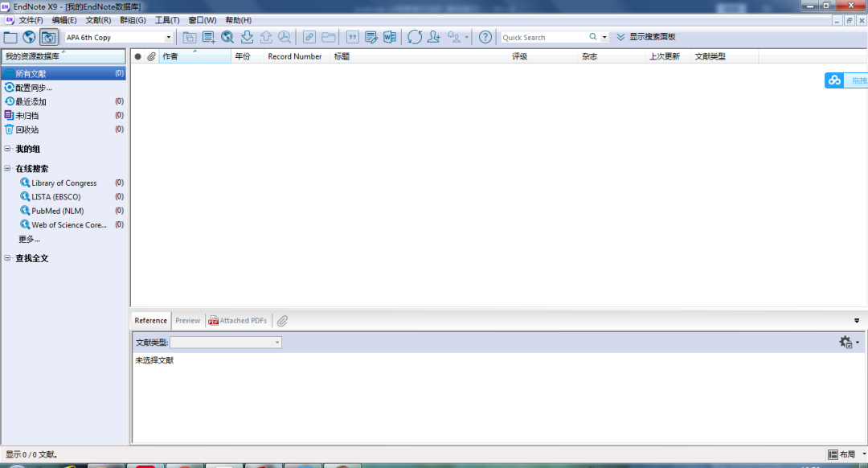Viewport: 868px width, 468px height.
Task: Sort by 标题 column header
Action: [x=419, y=56]
